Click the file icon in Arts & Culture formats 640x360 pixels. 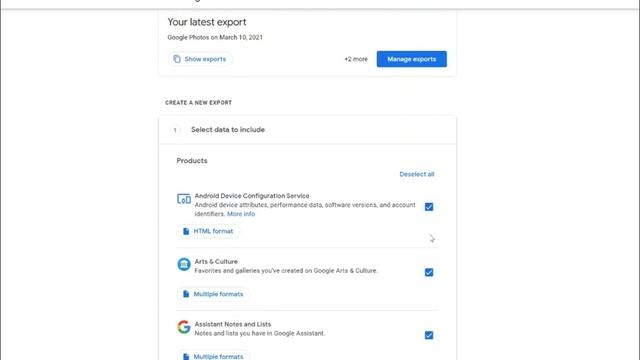(x=186, y=294)
